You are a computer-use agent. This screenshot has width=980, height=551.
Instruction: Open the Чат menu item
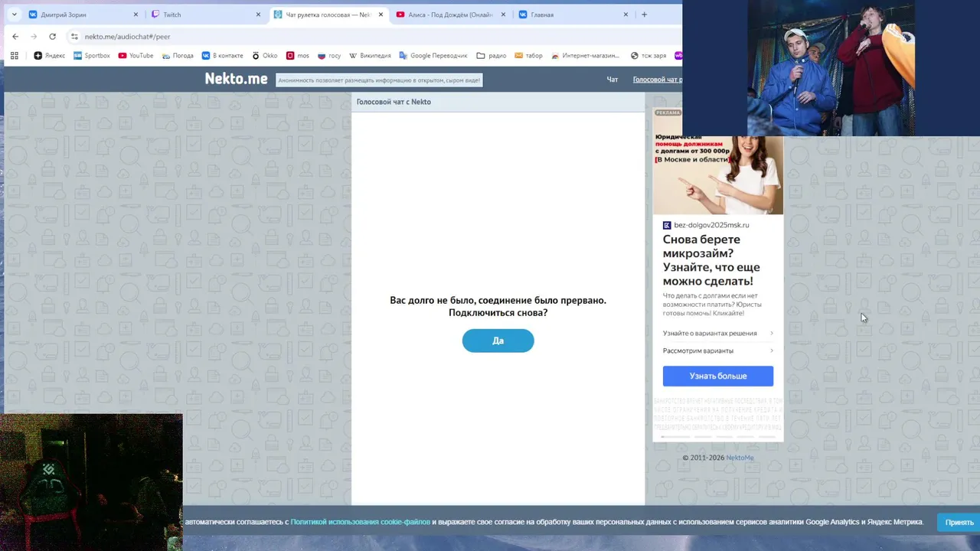click(612, 80)
